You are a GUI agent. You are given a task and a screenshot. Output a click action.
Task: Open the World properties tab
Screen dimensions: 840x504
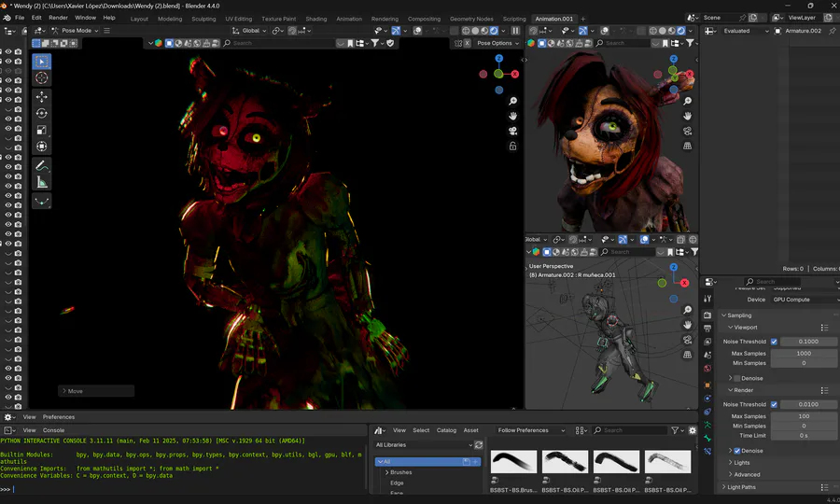point(707,369)
